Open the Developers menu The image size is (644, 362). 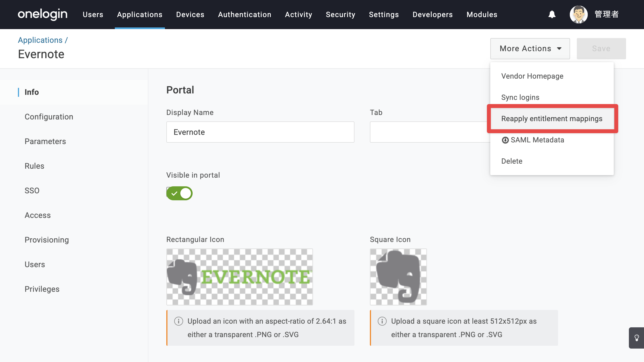pos(433,15)
